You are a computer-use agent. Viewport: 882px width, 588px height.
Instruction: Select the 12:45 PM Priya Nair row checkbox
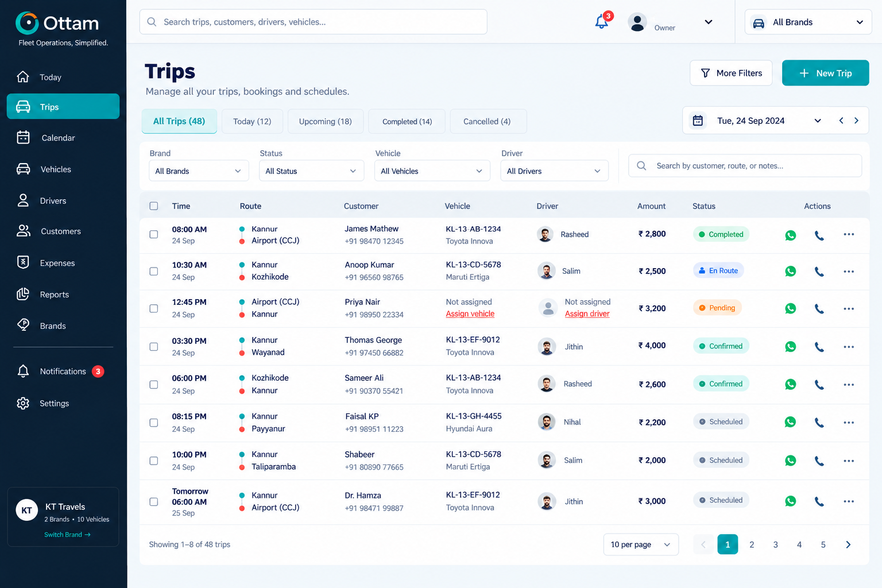coord(154,308)
